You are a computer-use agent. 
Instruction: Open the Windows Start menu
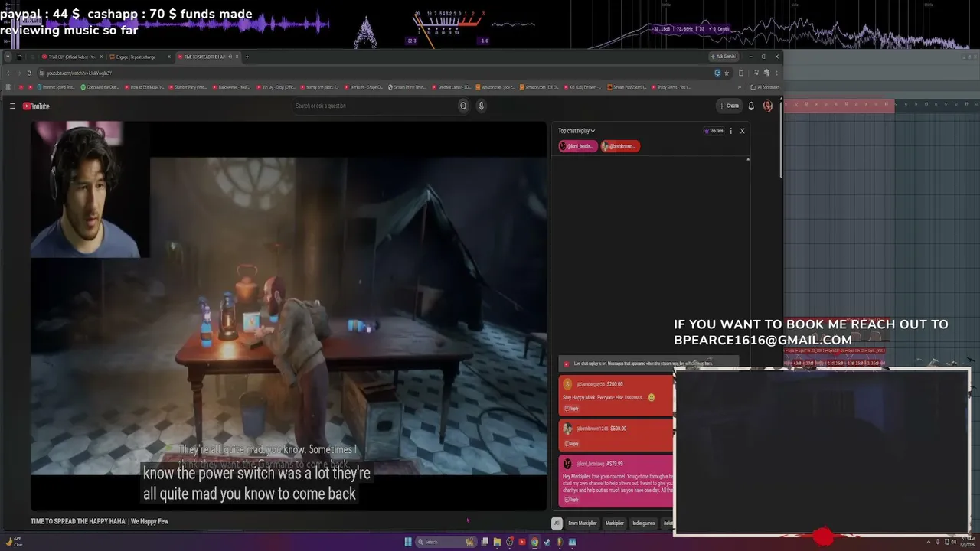point(408,542)
